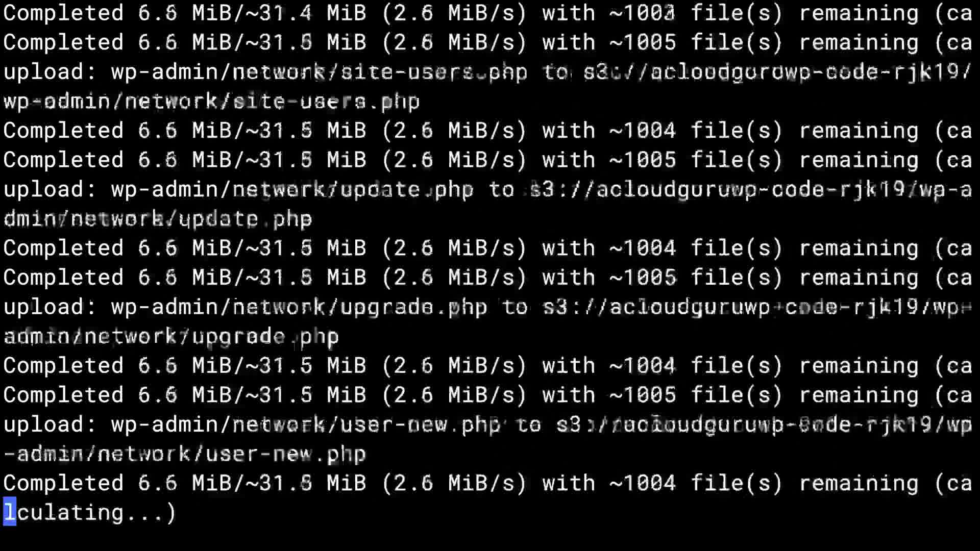Click the blue terminal cursor block
This screenshot has width=980, height=551.
pos(10,512)
